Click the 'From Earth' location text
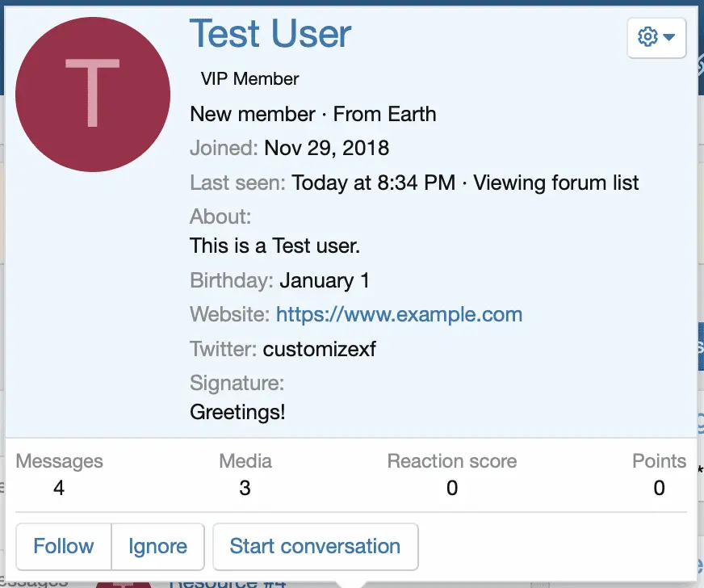 [x=384, y=114]
